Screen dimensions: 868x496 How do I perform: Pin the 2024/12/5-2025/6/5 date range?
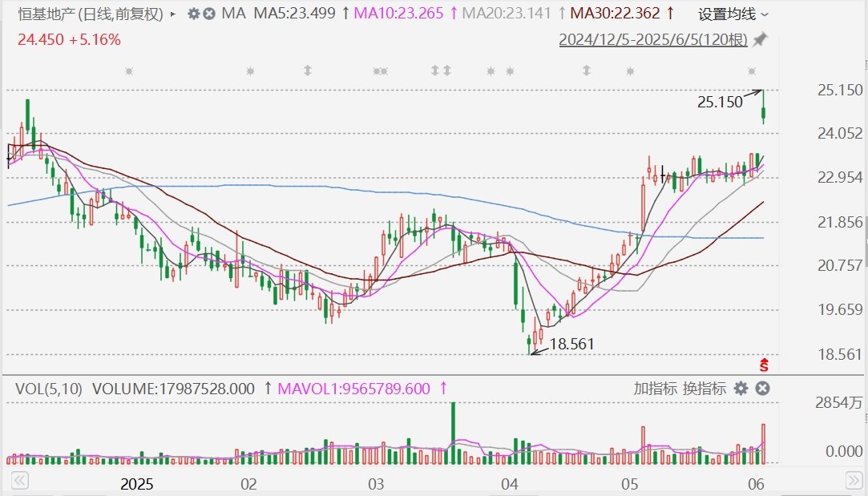point(760,39)
